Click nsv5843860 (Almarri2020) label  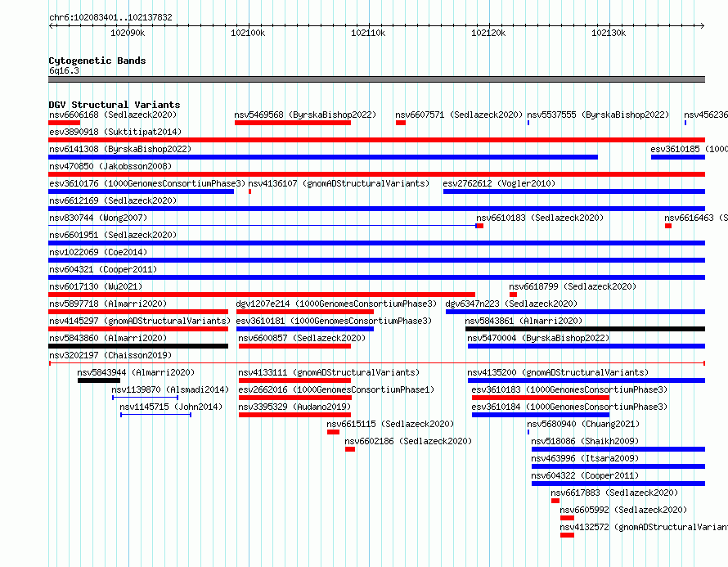click(108, 338)
